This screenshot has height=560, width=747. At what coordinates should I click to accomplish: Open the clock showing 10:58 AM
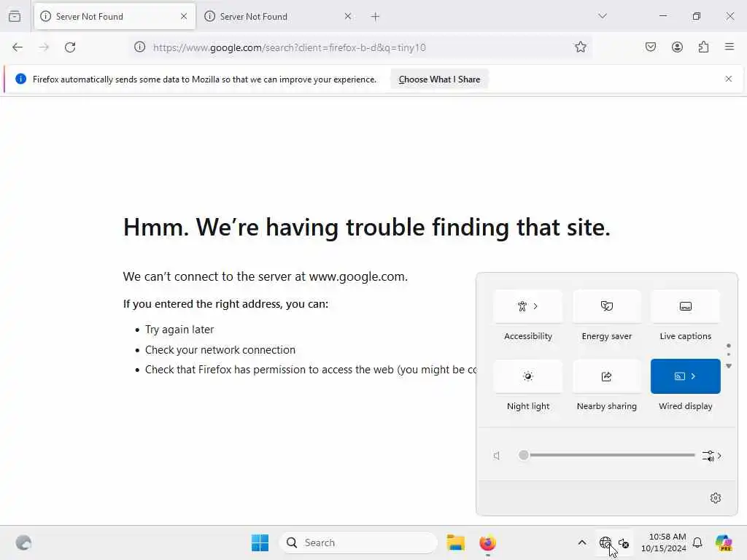[x=664, y=542]
